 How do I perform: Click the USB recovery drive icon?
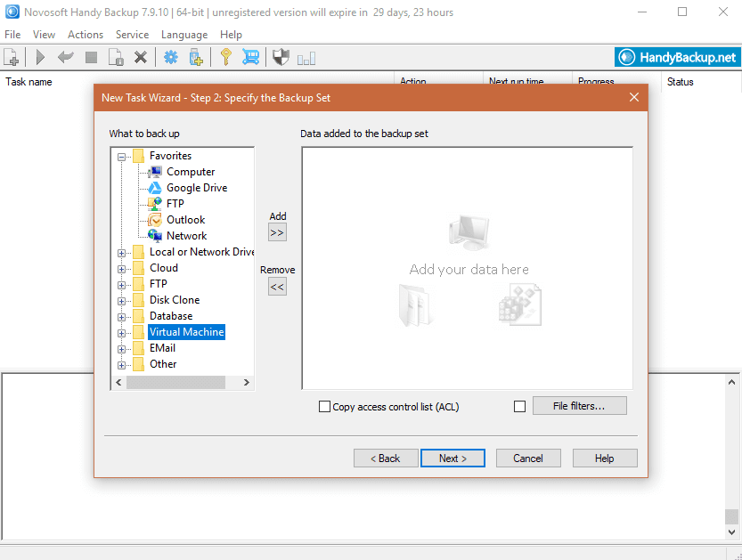click(x=196, y=58)
